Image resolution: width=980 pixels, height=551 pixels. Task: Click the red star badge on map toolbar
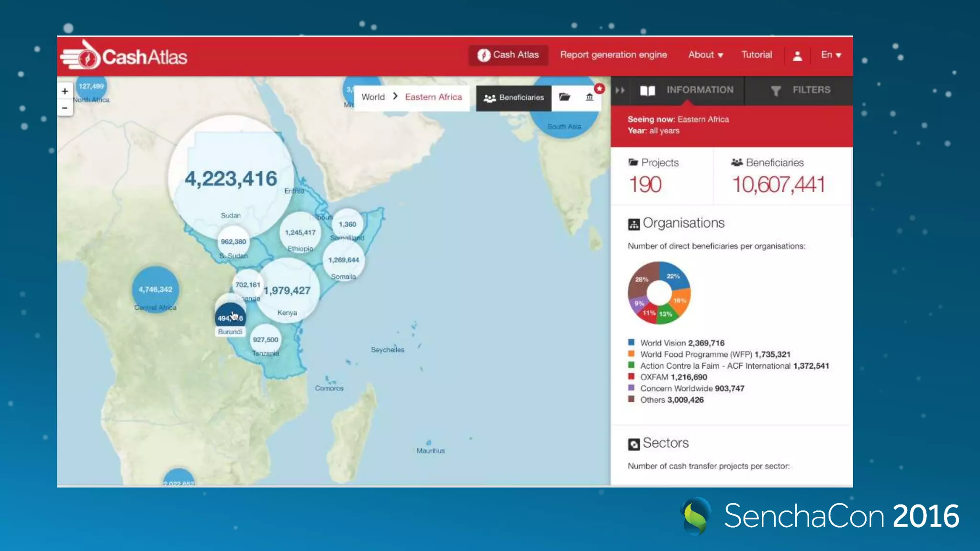click(599, 88)
